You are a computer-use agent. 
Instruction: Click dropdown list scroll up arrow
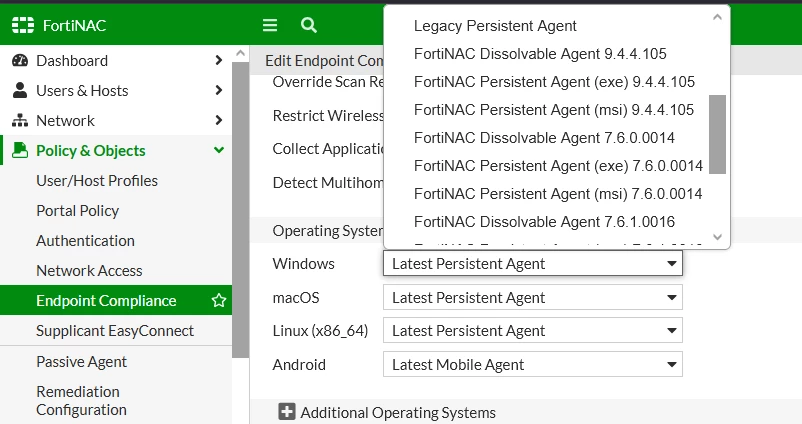click(x=718, y=17)
